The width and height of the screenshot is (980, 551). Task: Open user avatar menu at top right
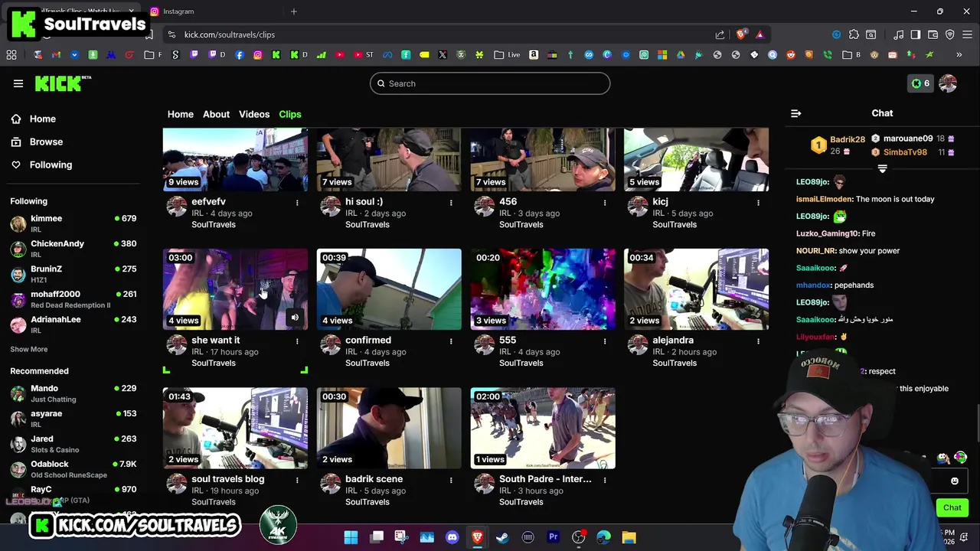click(x=948, y=83)
